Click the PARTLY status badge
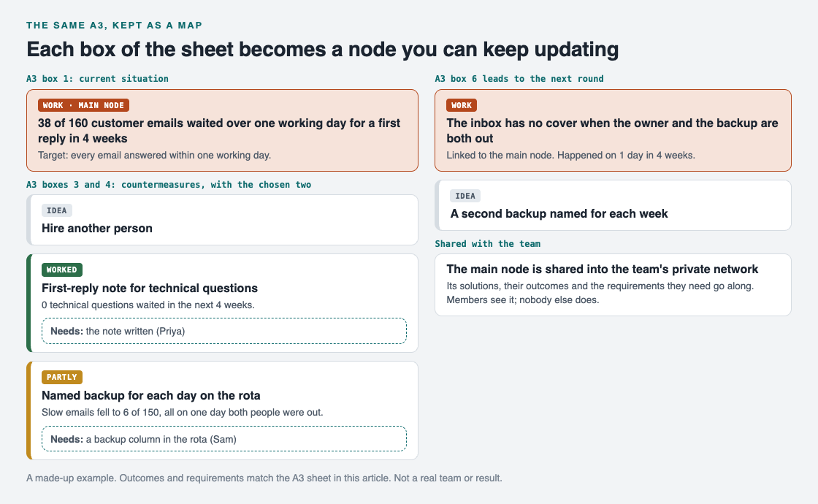 pos(61,377)
